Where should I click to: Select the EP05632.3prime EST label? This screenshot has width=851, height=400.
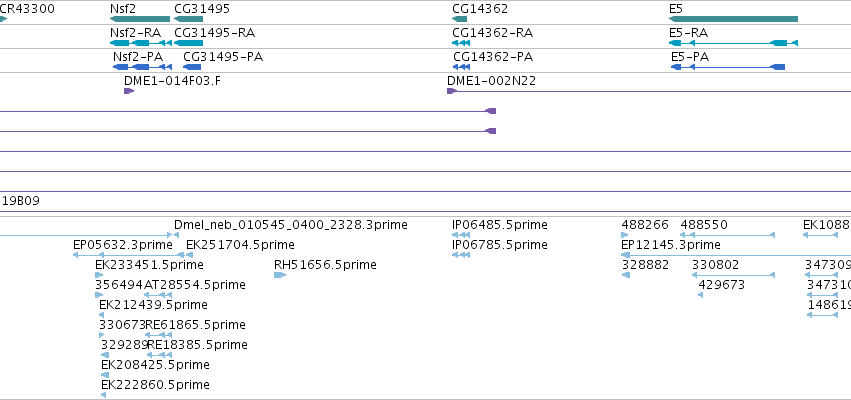[123, 245]
